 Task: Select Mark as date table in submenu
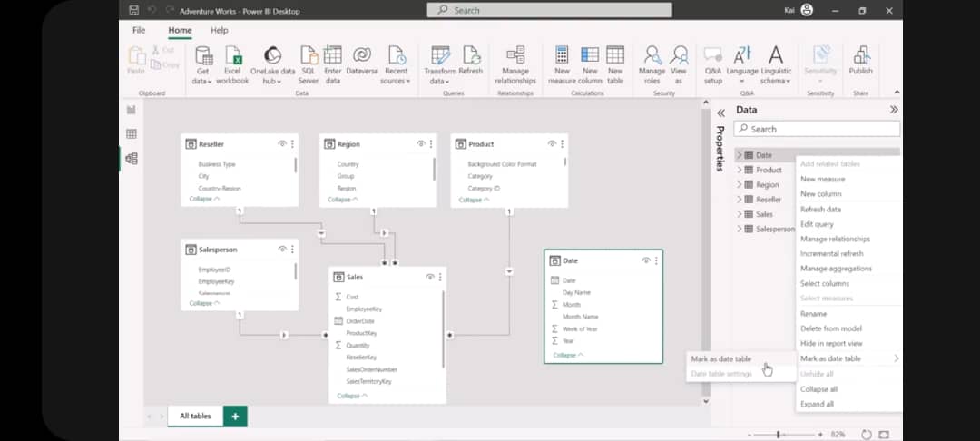[x=721, y=359]
